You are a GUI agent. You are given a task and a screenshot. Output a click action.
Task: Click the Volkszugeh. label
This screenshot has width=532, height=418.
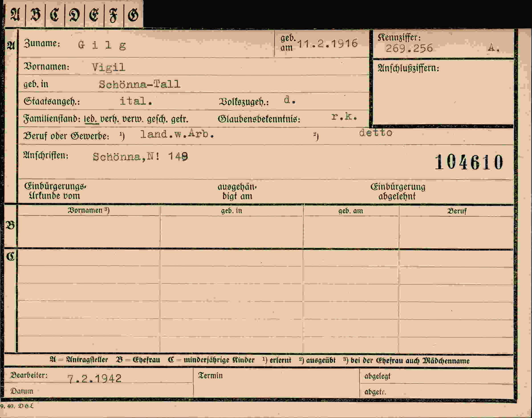pyautogui.click(x=244, y=102)
